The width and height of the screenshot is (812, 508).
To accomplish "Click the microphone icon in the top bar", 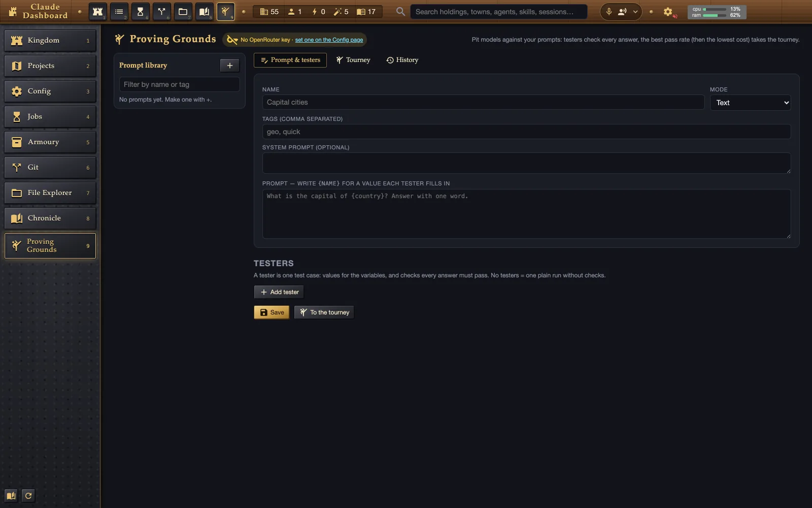I will tap(609, 12).
